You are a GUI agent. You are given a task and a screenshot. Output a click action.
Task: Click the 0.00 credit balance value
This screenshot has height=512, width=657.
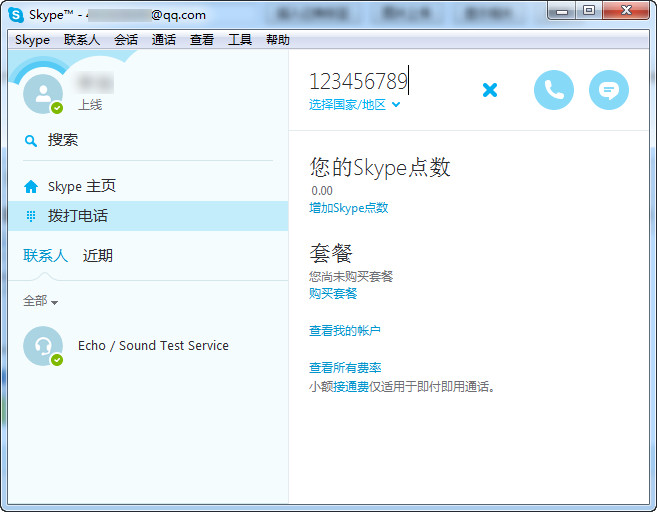(x=322, y=191)
